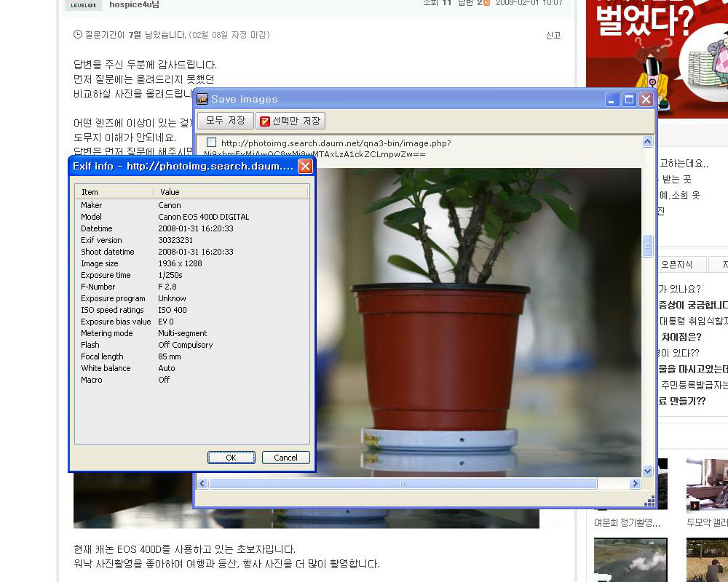The image size is (728, 582).
Task: Click the resize grip of Save images window
Action: tap(649, 501)
